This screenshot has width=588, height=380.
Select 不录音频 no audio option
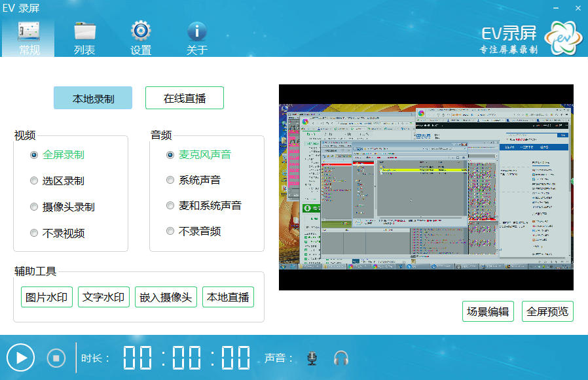click(x=194, y=232)
